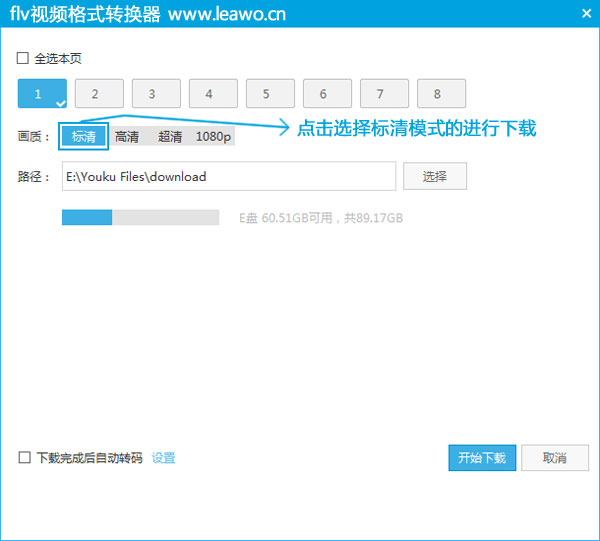Image resolution: width=600 pixels, height=541 pixels.
Task: Open the 设置 transcode settings link
Action: [163, 458]
